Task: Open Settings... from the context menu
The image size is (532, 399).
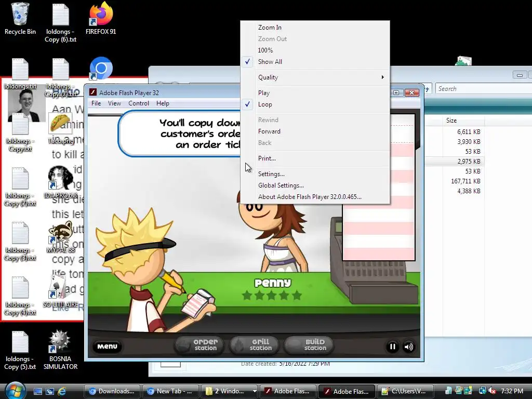Action: tap(315, 174)
